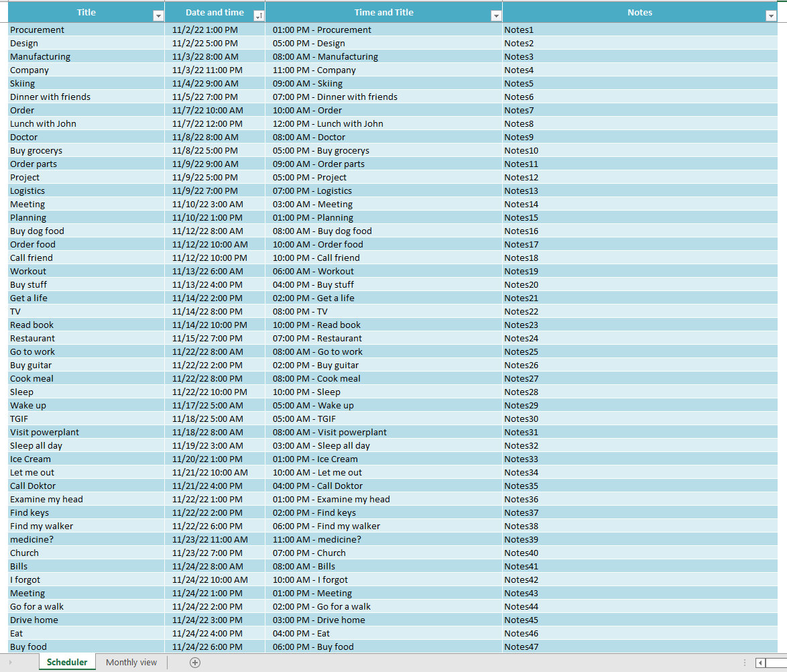787x672 pixels.
Task: Select the Order parts title cell
Action: [x=86, y=164]
